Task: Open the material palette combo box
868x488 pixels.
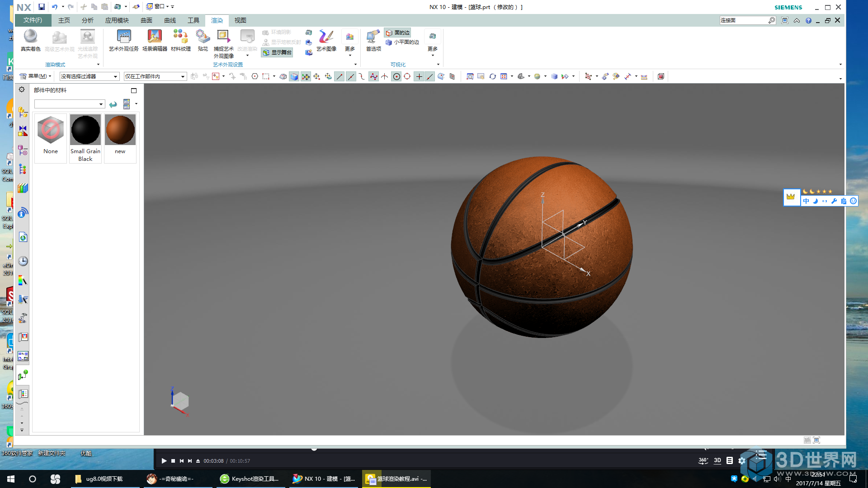Action: [x=70, y=104]
